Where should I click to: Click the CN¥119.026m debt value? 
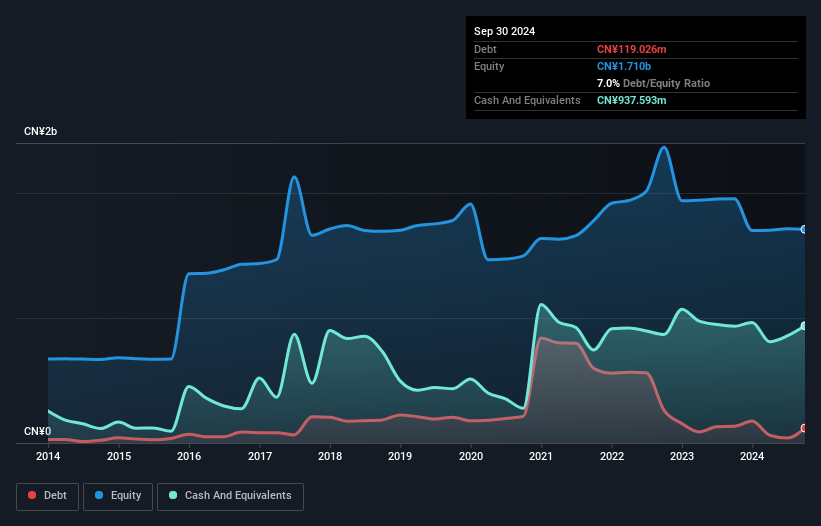pos(631,49)
